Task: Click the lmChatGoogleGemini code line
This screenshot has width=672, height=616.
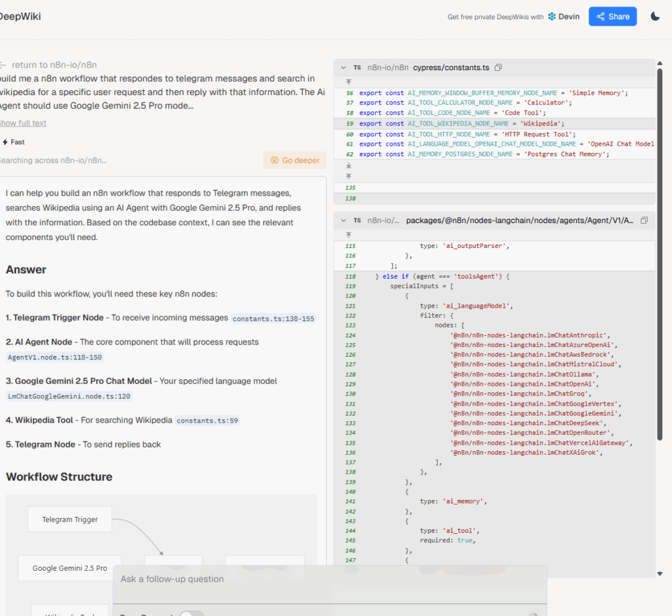Action: [495, 413]
